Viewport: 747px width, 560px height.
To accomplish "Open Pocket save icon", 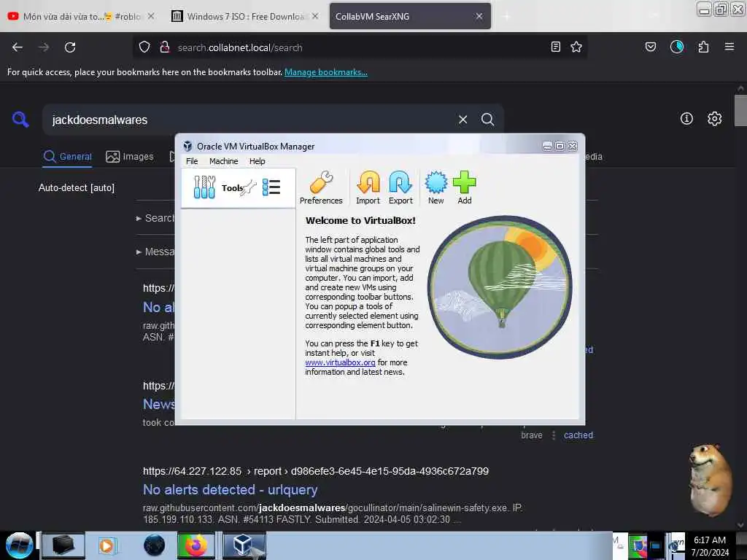I will click(650, 47).
